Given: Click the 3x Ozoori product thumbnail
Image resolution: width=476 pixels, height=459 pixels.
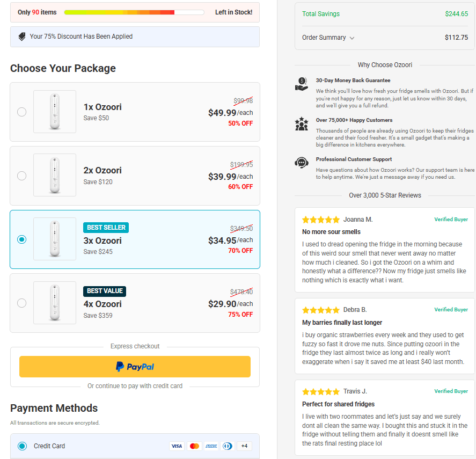Looking at the screenshot, I should (55, 239).
